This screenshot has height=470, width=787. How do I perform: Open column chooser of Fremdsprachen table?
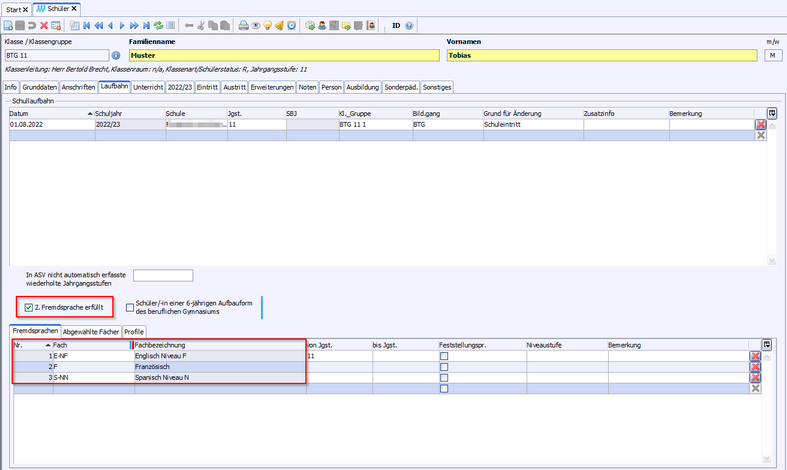coord(767,344)
